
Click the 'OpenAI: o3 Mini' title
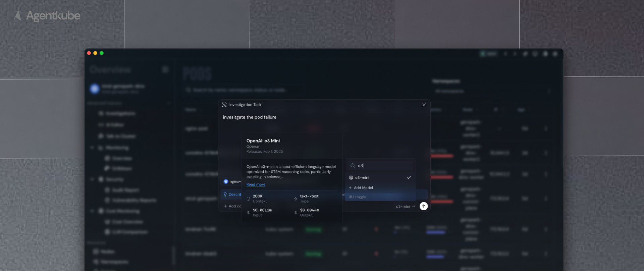(x=263, y=141)
